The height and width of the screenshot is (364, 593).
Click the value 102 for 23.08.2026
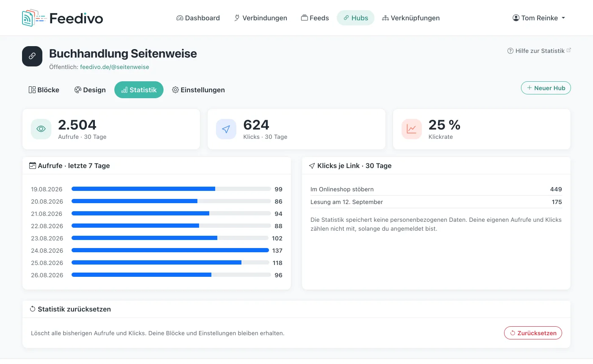pyautogui.click(x=277, y=238)
